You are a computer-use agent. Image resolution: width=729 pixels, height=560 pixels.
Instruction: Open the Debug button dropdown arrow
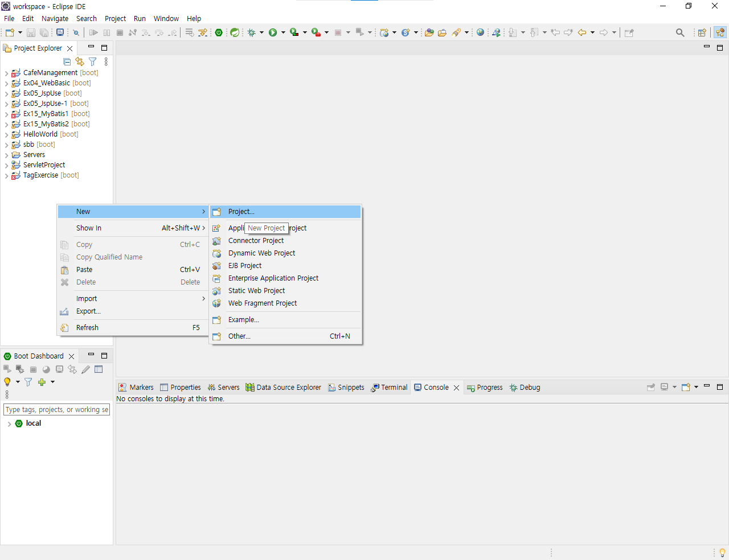coord(261,32)
